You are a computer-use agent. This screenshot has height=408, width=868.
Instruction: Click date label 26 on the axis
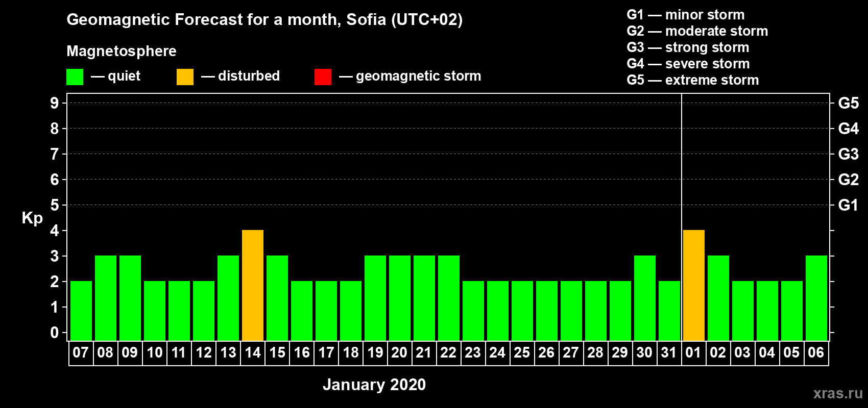click(546, 352)
